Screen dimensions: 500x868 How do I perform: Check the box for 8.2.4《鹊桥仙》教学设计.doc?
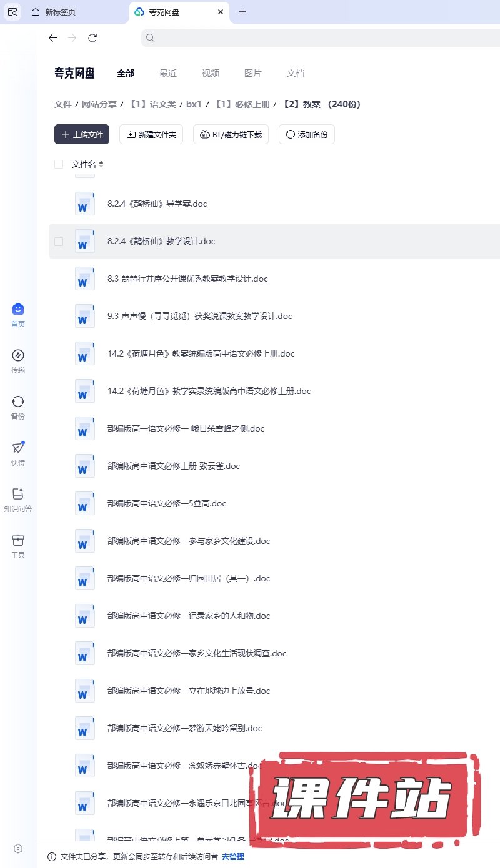point(59,242)
